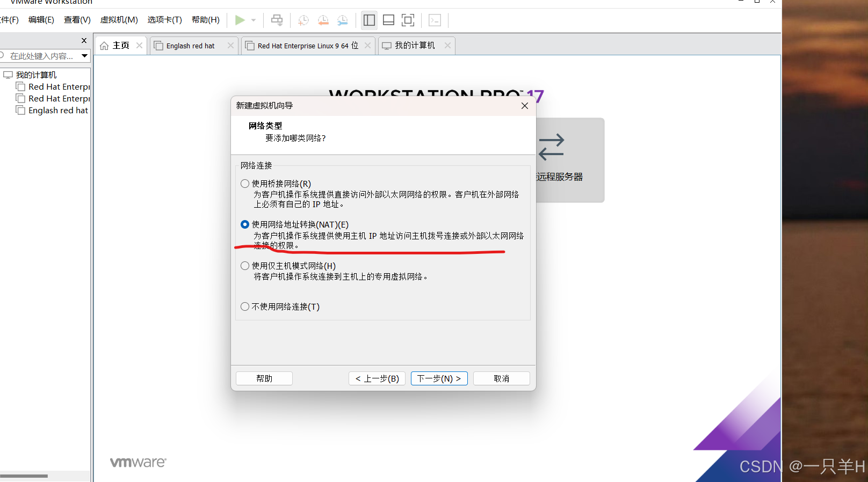Click the library search input field
The width and height of the screenshot is (868, 482).
41,56
